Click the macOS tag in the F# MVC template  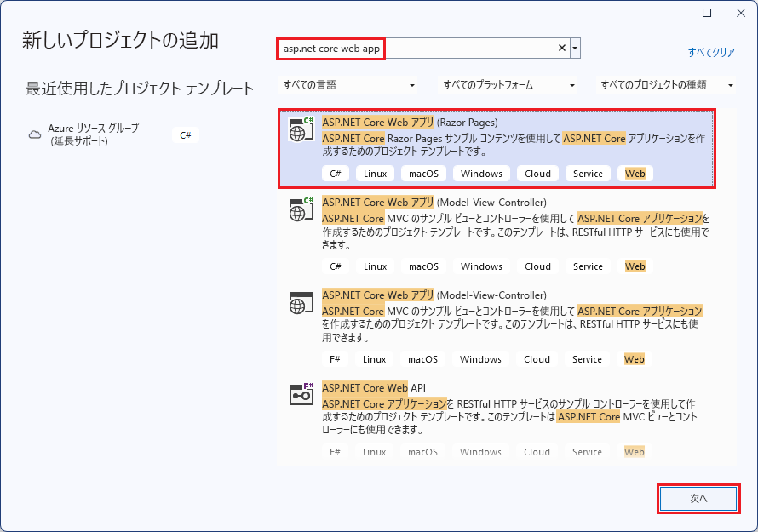422,359
